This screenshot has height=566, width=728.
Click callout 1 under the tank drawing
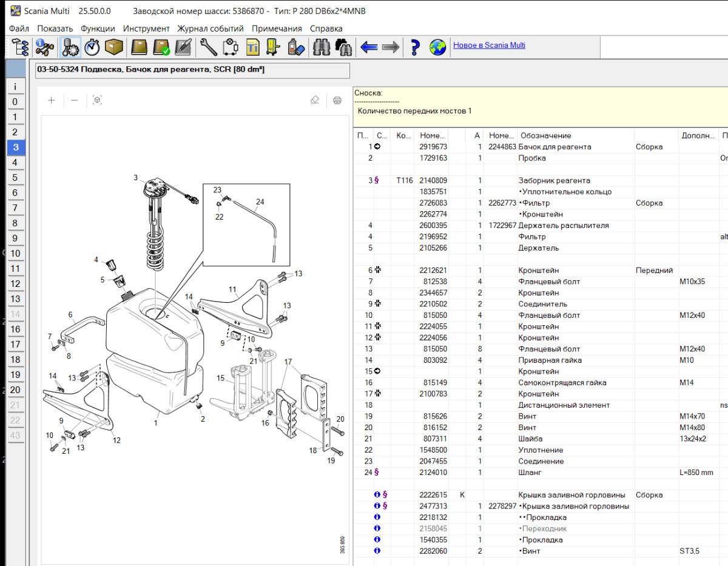click(156, 423)
